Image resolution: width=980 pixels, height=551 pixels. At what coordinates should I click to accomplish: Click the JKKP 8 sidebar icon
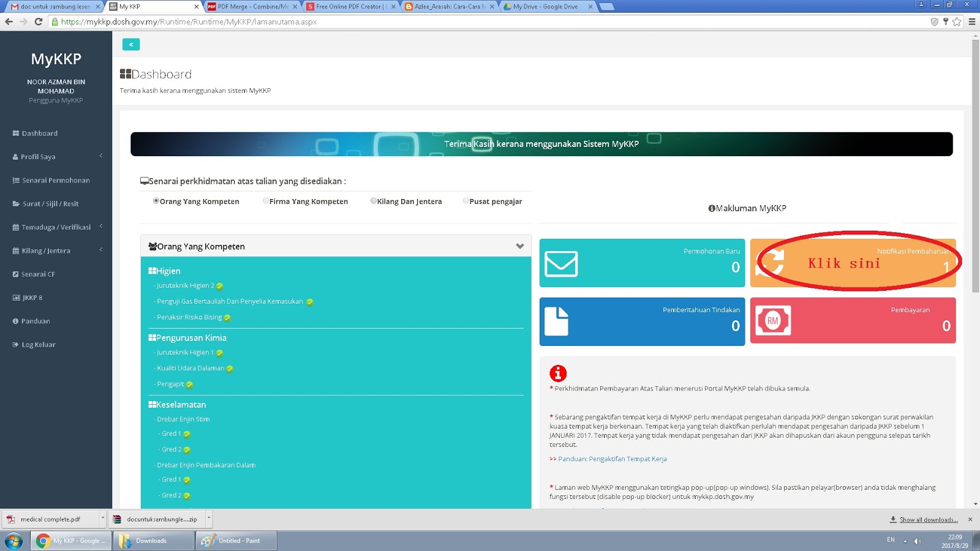click(x=16, y=298)
